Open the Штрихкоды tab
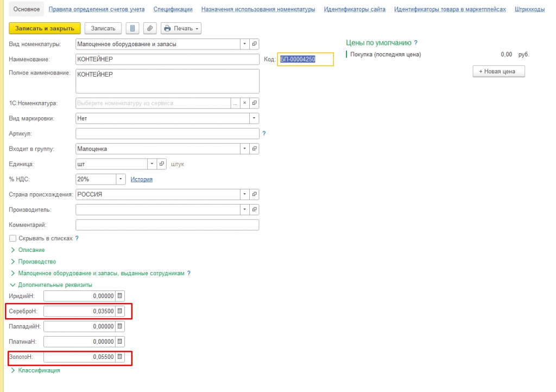 point(529,9)
